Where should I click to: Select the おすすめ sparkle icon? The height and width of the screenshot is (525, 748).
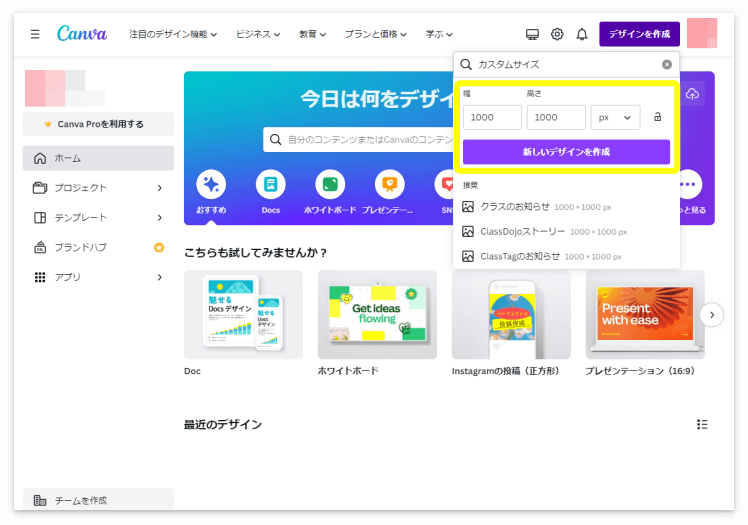click(211, 184)
